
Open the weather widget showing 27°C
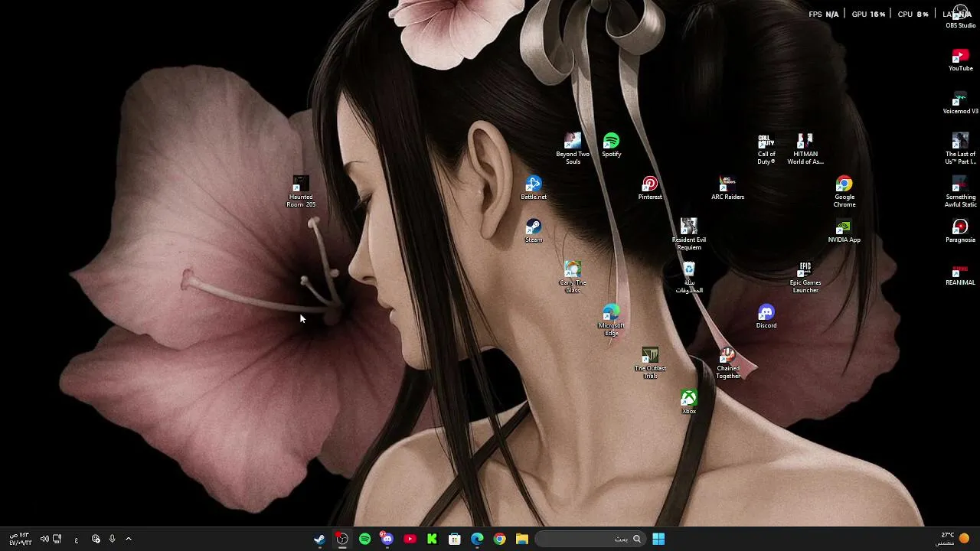954,539
